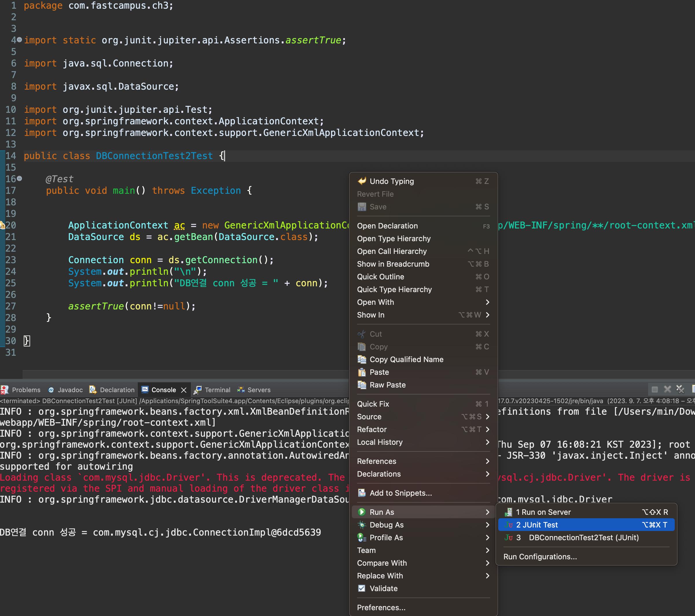Close the Console tab
The height and width of the screenshot is (616, 695).
[x=184, y=390]
